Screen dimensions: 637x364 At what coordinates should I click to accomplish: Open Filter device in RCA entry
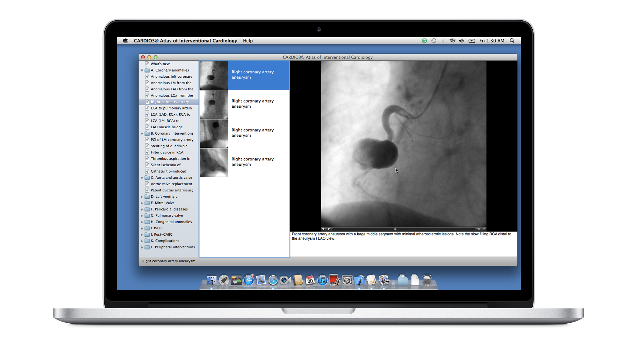[167, 153]
